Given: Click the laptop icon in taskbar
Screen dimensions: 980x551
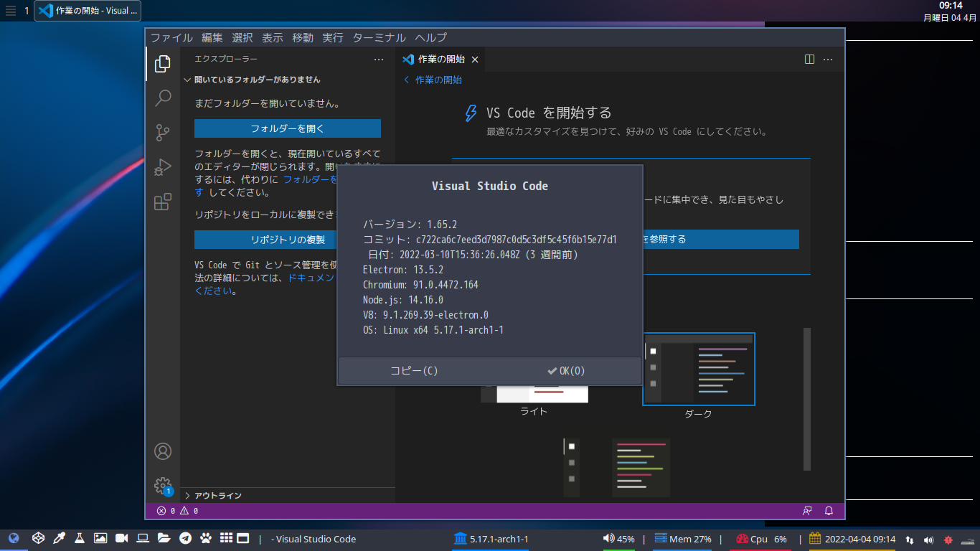Looking at the screenshot, I should click(143, 538).
